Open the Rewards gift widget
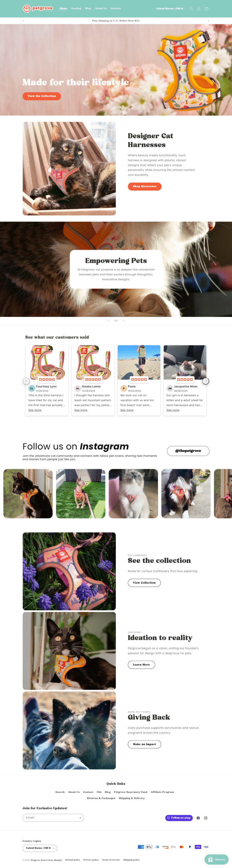The image size is (232, 868). (217, 859)
